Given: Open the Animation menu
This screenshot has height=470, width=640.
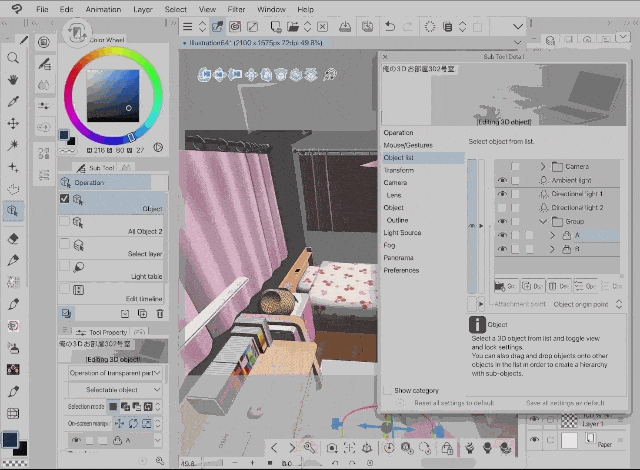Looking at the screenshot, I should click(x=103, y=9).
